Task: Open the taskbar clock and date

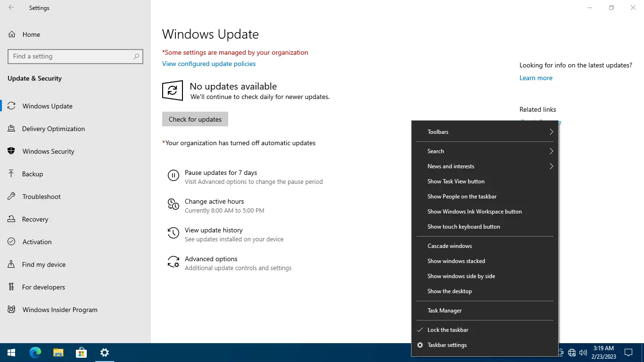Action: [x=603, y=353]
